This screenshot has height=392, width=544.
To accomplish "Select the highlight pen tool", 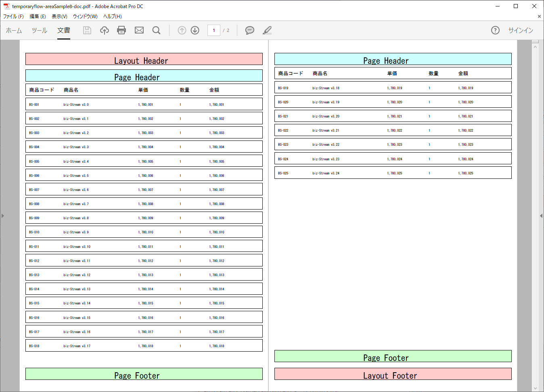I will point(267,30).
